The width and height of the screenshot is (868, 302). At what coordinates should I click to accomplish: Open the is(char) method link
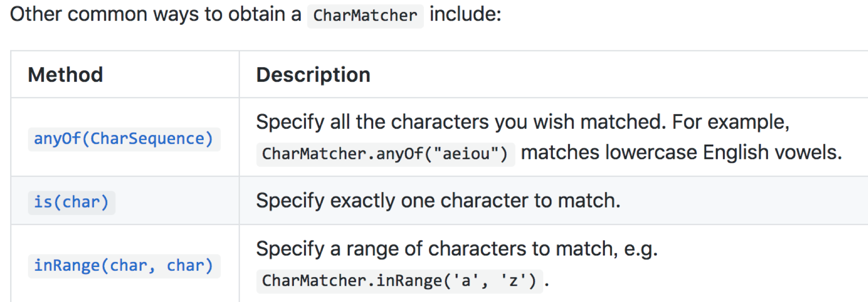point(71,203)
